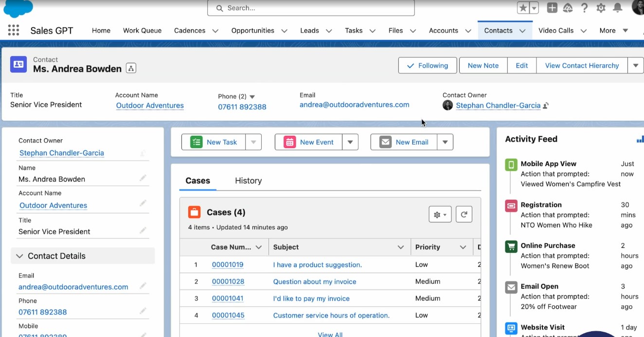Click pencil icon to edit Name field

(x=143, y=178)
